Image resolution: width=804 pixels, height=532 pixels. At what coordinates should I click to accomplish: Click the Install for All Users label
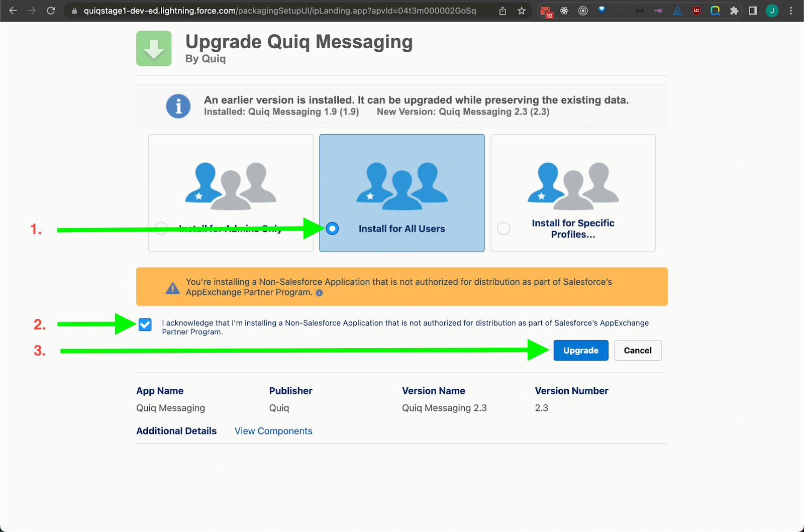(x=401, y=229)
